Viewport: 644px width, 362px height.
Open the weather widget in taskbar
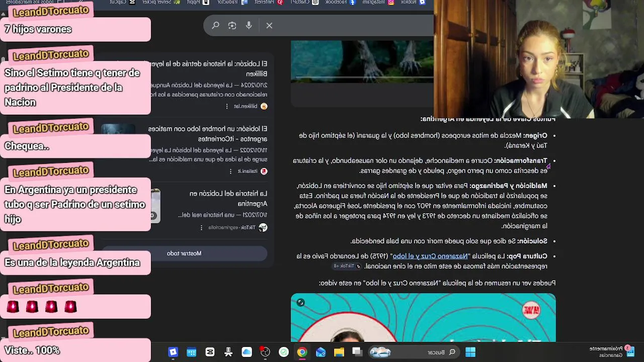380,352
